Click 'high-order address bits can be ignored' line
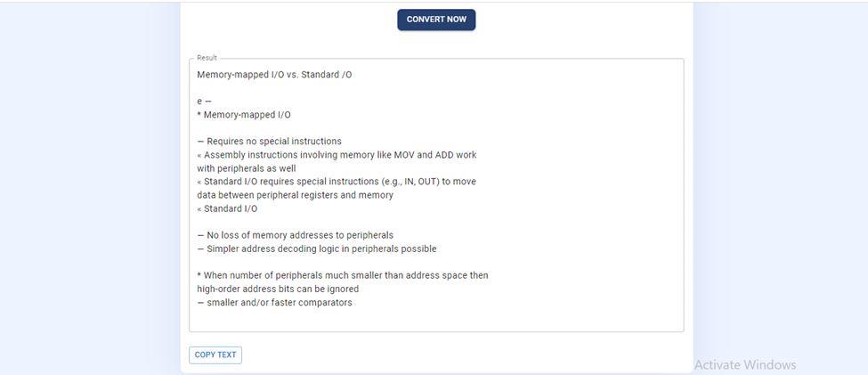 pos(278,289)
